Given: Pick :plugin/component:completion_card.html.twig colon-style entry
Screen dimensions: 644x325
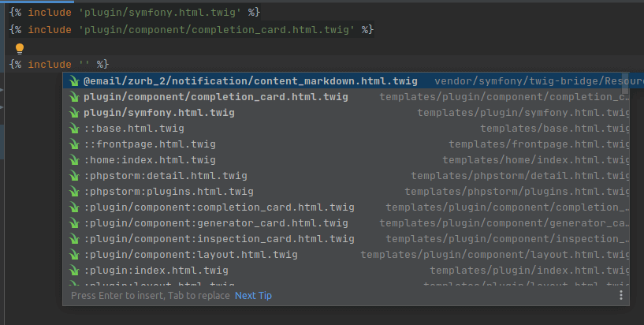Looking at the screenshot, I should pyautogui.click(x=219, y=207).
